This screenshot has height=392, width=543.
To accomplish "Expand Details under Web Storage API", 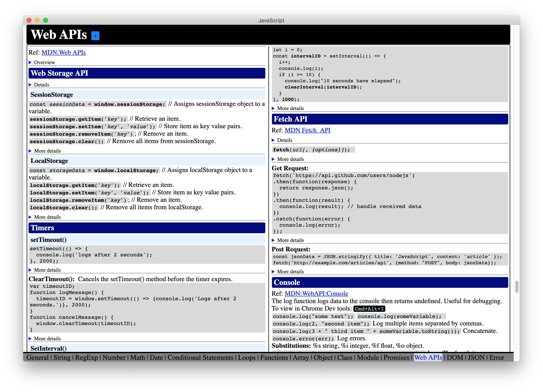I will point(30,85).
